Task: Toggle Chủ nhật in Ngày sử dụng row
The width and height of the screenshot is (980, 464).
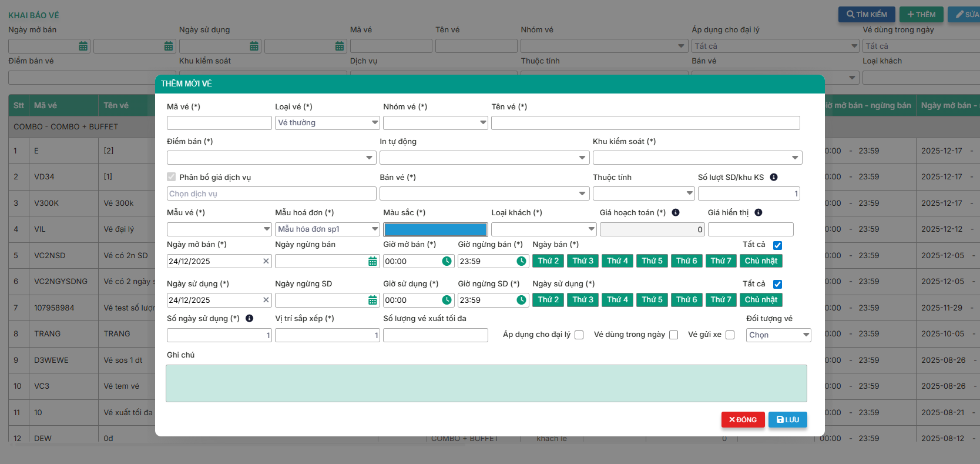Action: [x=761, y=299]
